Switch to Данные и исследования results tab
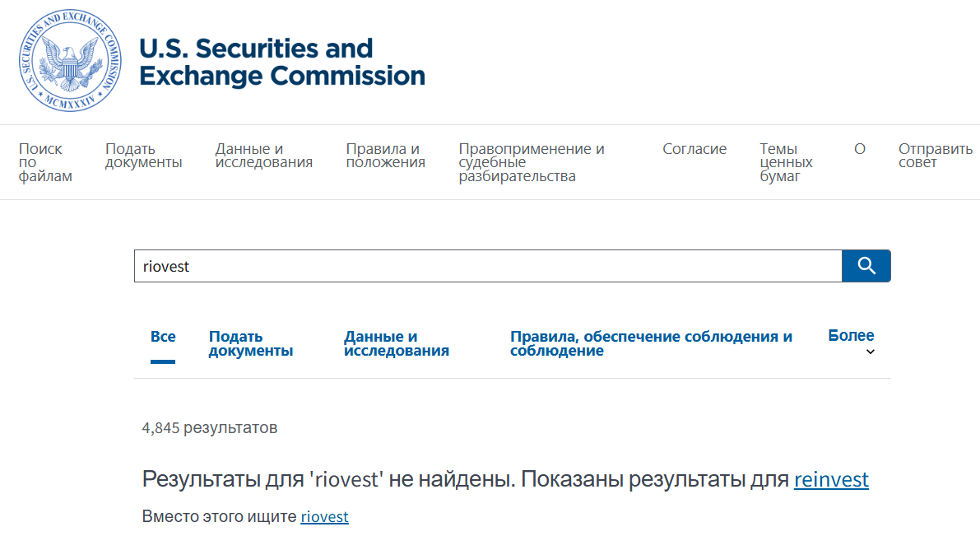 point(396,343)
